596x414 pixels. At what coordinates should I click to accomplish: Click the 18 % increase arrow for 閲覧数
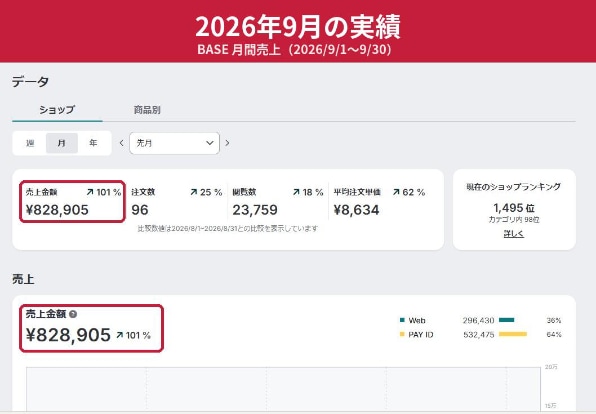click(296, 192)
